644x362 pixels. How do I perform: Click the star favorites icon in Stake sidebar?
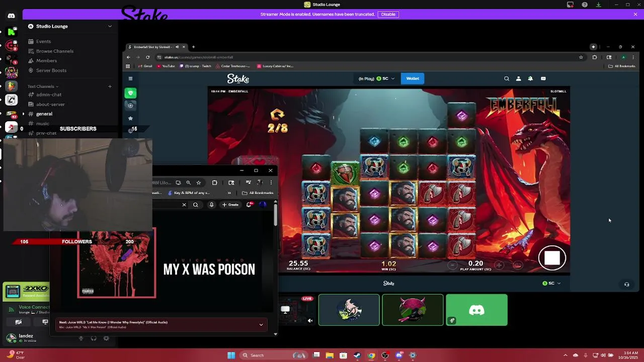(x=130, y=118)
